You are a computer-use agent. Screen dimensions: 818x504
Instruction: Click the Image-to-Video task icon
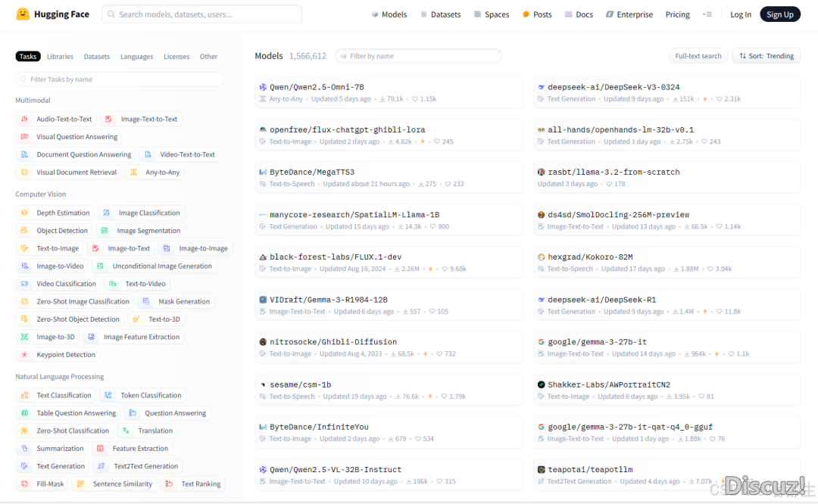[24, 266]
